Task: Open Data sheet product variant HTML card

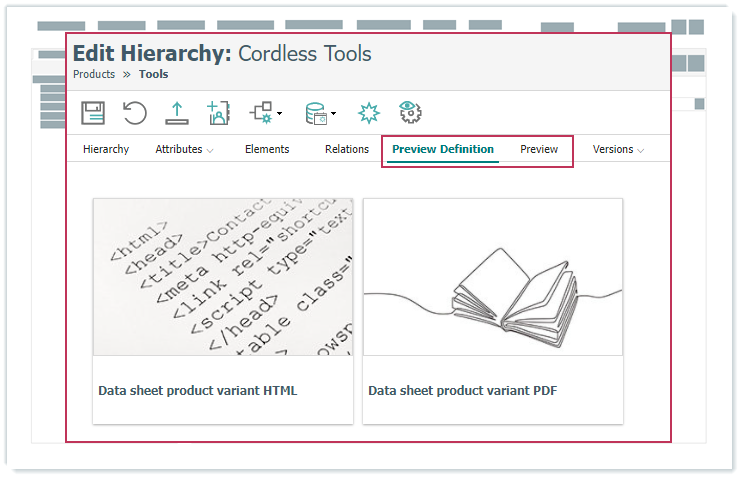Action: [223, 310]
